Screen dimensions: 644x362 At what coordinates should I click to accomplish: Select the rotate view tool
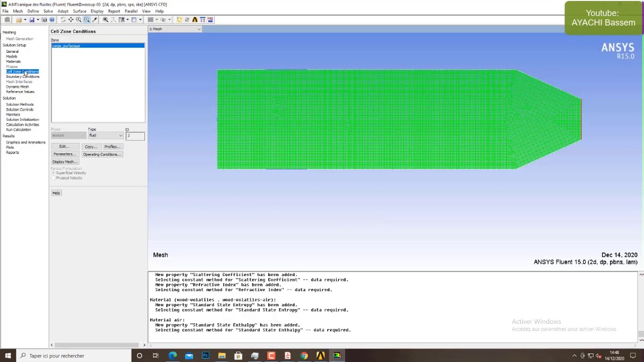[x=63, y=20]
